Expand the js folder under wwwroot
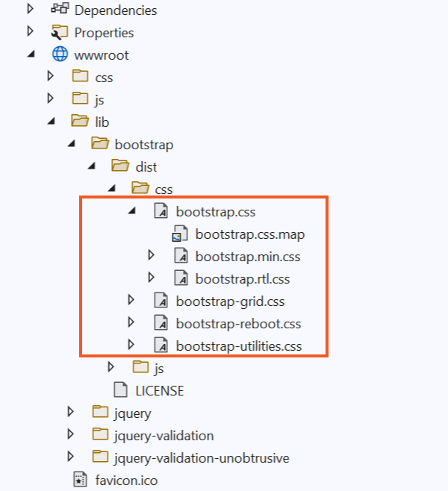 pos(50,98)
